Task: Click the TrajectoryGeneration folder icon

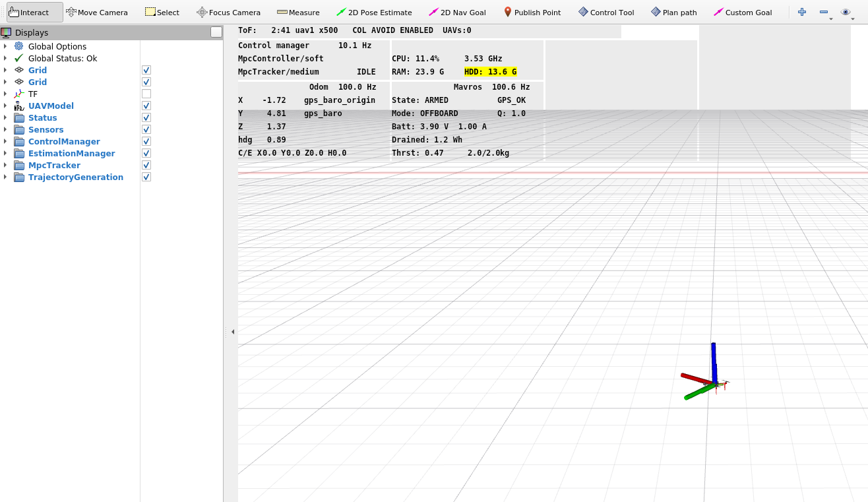Action: point(18,177)
